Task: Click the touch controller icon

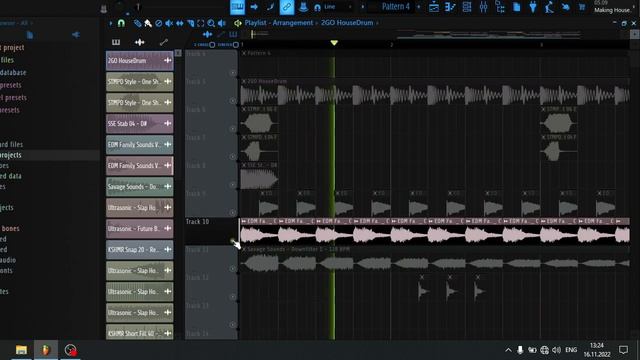Action: click(565, 7)
